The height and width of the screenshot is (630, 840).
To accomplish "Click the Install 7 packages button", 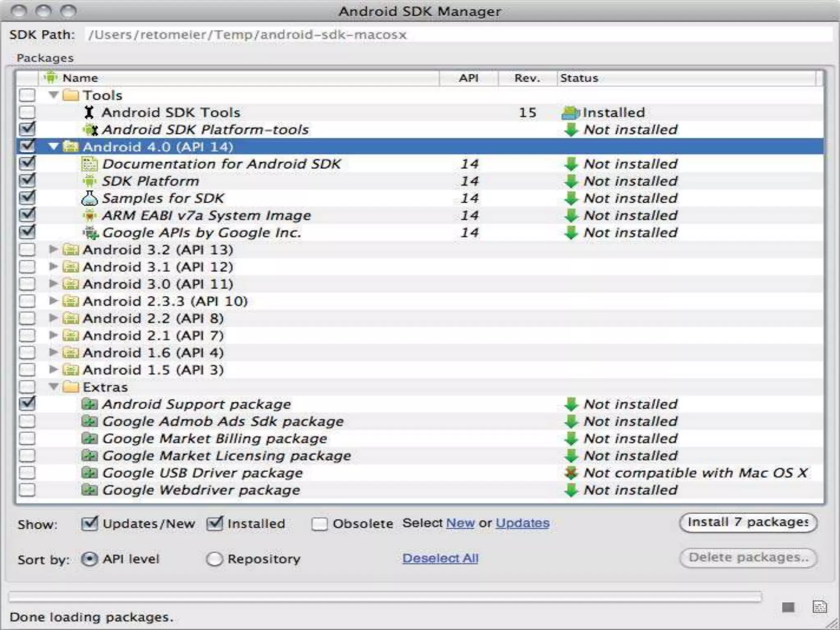I will 748,523.
